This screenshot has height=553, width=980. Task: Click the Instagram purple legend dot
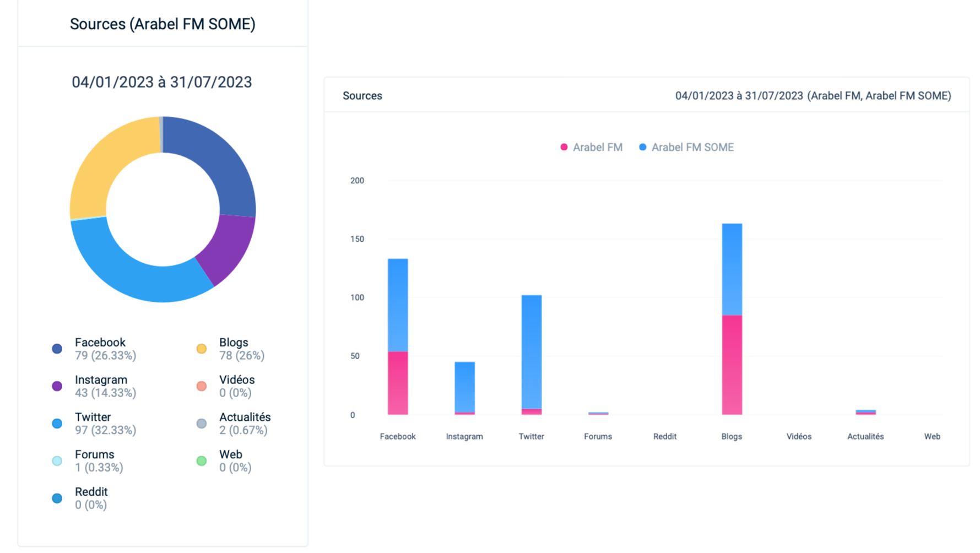(57, 386)
